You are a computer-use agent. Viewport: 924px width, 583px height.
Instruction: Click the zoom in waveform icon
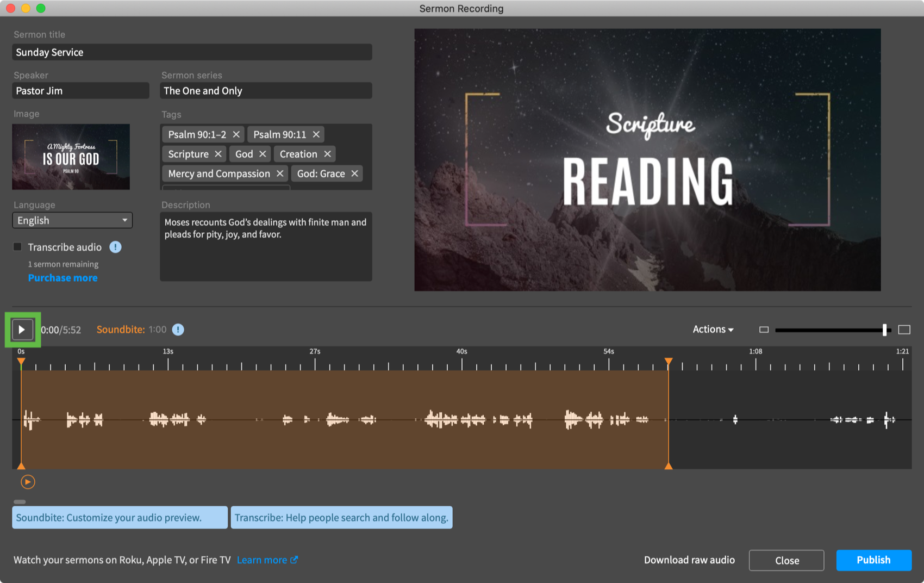904,330
